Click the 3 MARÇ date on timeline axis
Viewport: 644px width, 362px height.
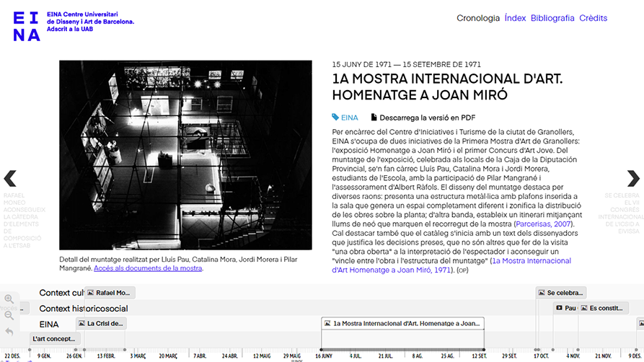point(138,356)
